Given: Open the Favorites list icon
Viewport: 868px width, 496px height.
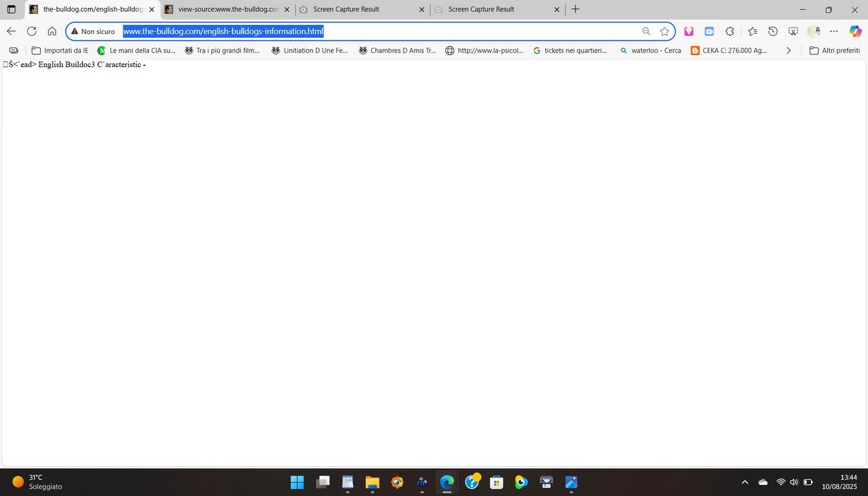Looking at the screenshot, I should [x=752, y=31].
